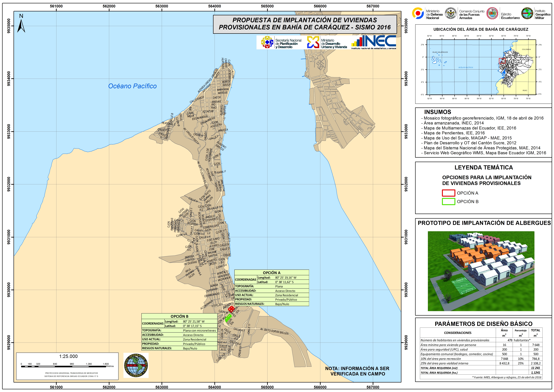The image size is (554, 392).
Task: Click the Océano Pacífico label
Action: point(132,86)
